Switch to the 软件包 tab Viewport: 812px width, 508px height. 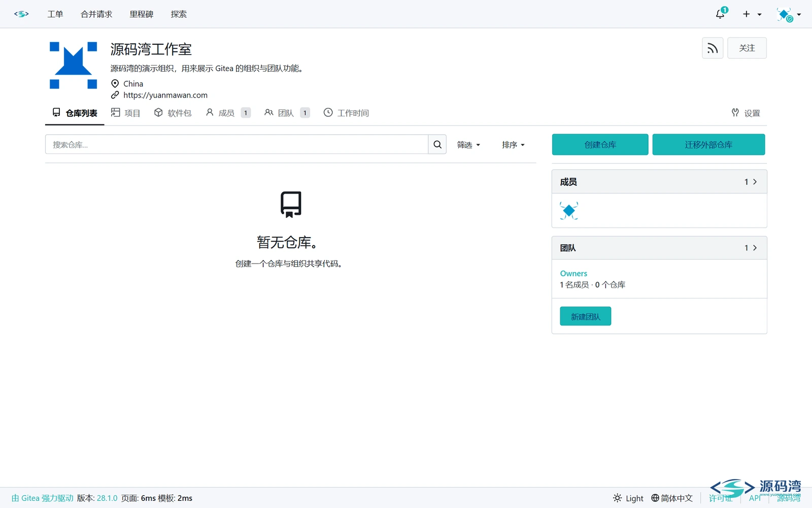tap(173, 113)
